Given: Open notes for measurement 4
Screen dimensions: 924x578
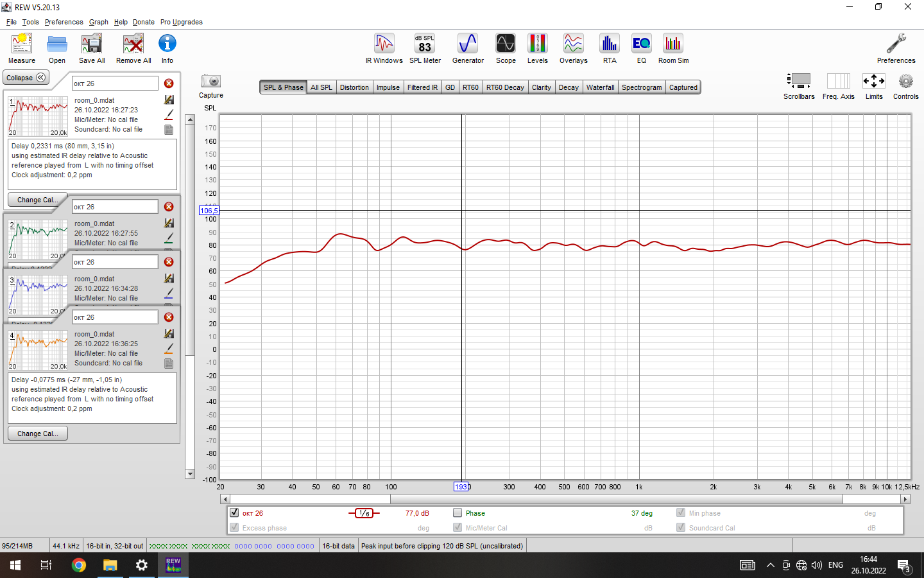Looking at the screenshot, I should [169, 363].
